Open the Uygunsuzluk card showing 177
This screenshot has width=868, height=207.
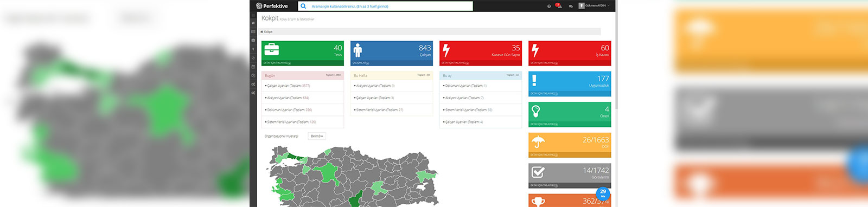[570, 84]
